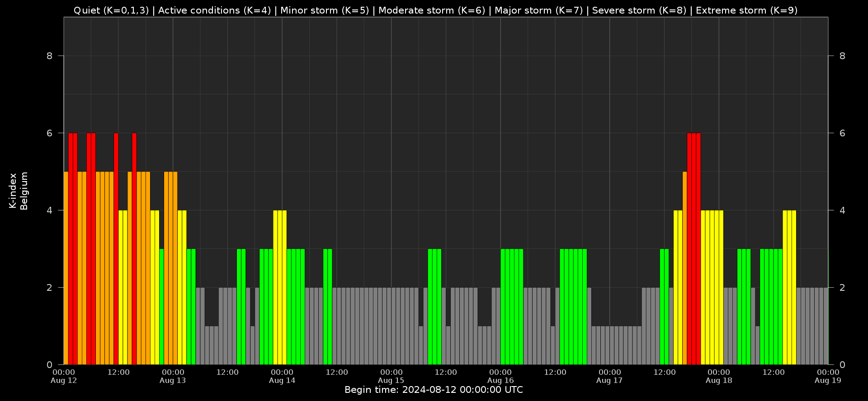Click 'Minor storm (K=5)' in the header
The image size is (868, 401).
pyautogui.click(x=325, y=10)
